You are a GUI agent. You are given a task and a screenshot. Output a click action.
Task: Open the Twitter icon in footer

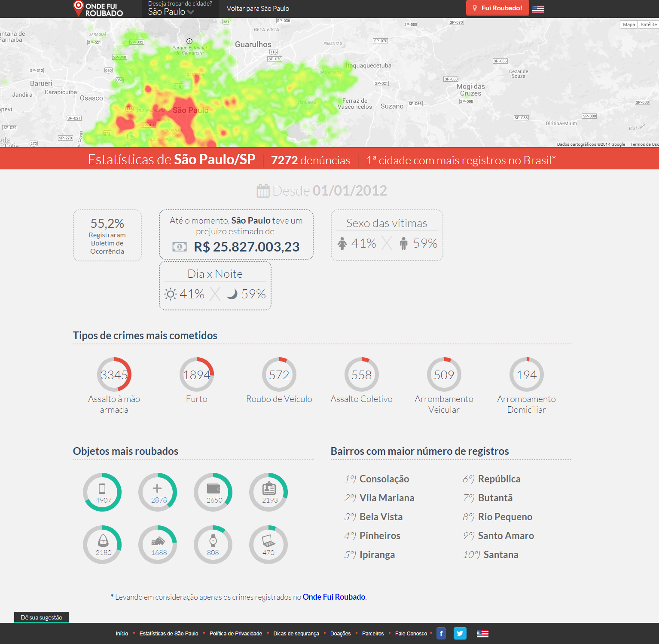click(460, 633)
